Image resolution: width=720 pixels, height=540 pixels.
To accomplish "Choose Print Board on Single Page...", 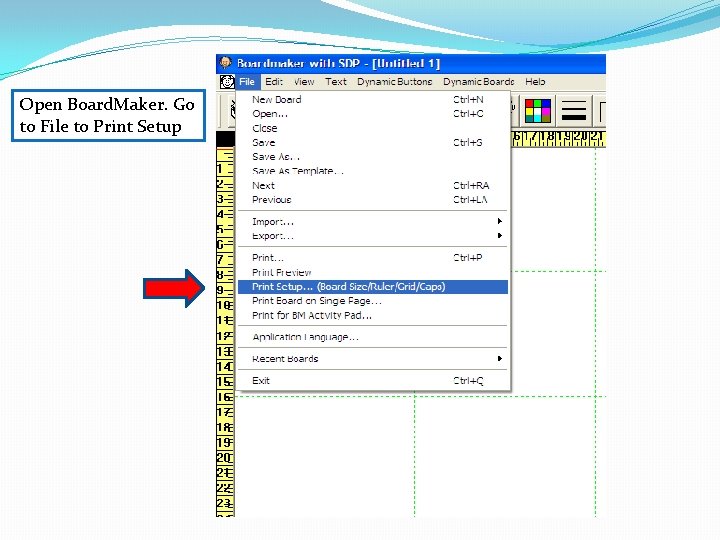I will pyautogui.click(x=372, y=301).
